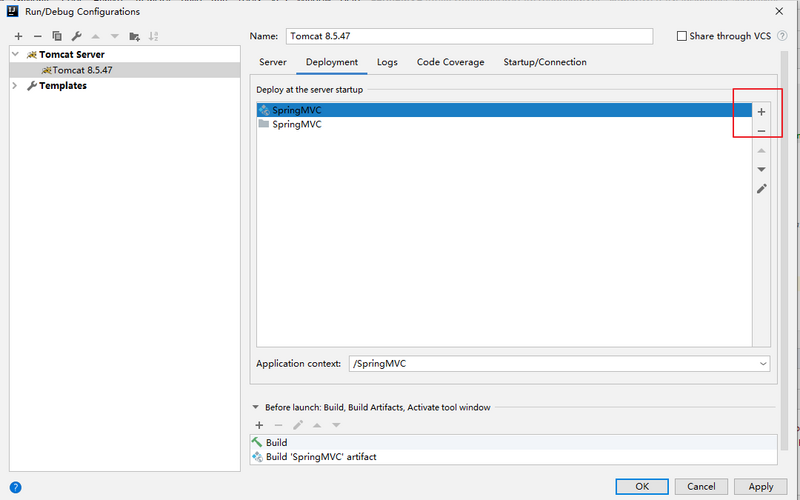Apply the configuration changes
Viewport: 800px width, 500px height.
[761, 487]
